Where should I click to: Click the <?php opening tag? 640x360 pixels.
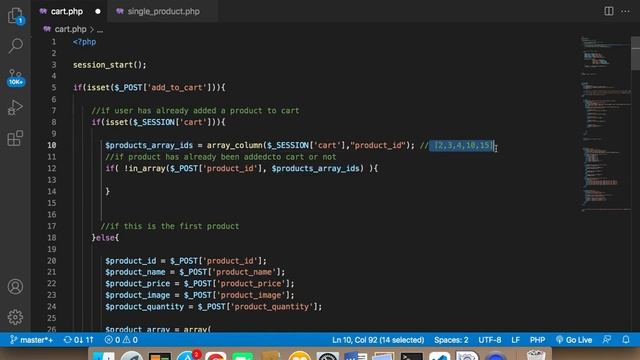click(x=84, y=42)
